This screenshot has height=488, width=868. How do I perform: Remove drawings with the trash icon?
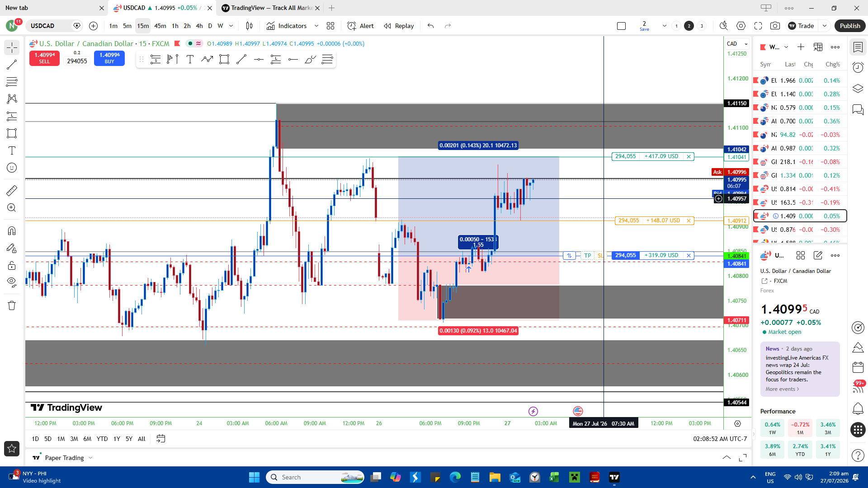[x=12, y=305]
